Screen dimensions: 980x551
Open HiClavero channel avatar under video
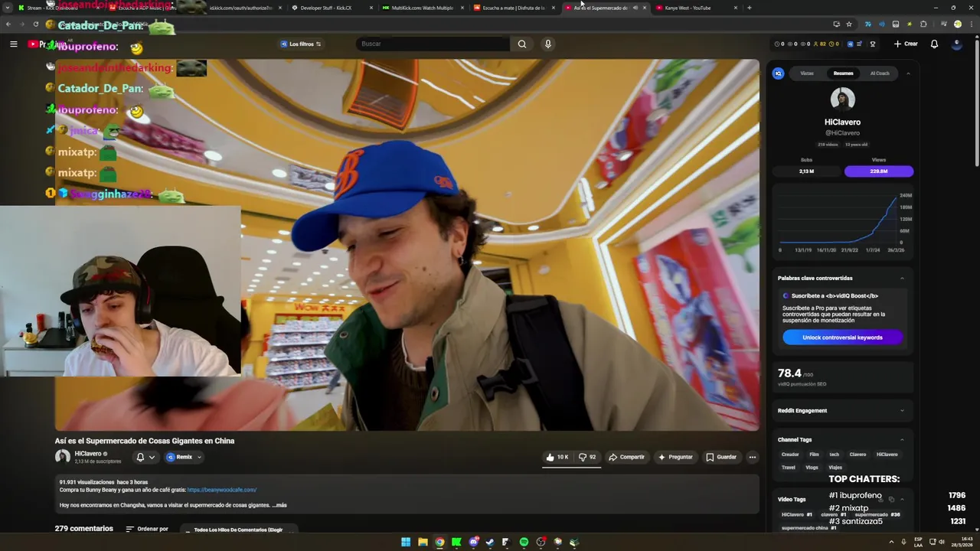(x=62, y=457)
